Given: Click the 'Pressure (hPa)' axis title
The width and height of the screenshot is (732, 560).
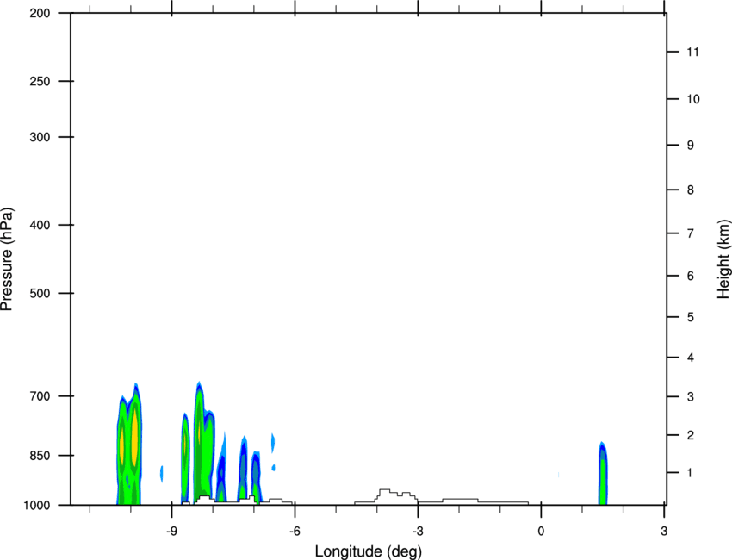Looking at the screenshot, I should 7,259.
